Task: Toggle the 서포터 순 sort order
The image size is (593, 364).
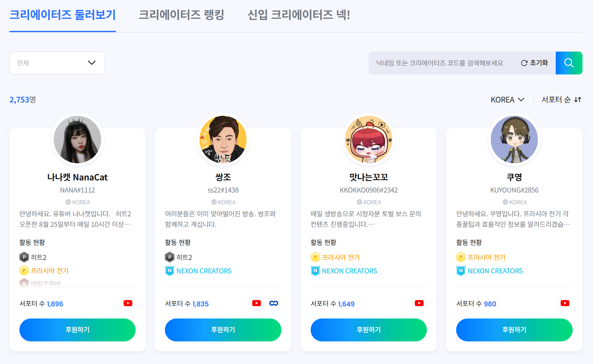Action: (561, 100)
